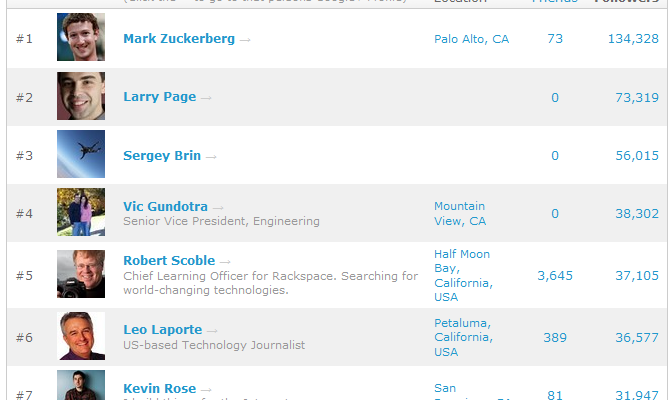Click Vic Gundotra's profile photo

(x=81, y=212)
